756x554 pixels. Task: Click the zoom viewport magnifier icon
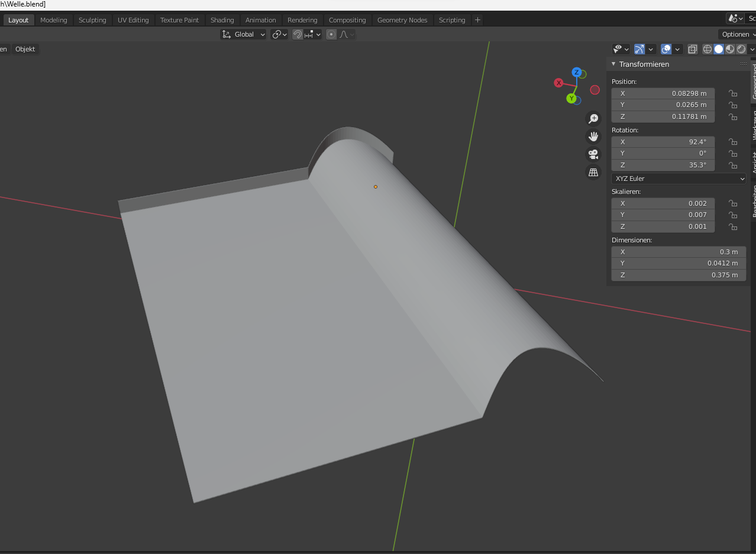tap(593, 119)
